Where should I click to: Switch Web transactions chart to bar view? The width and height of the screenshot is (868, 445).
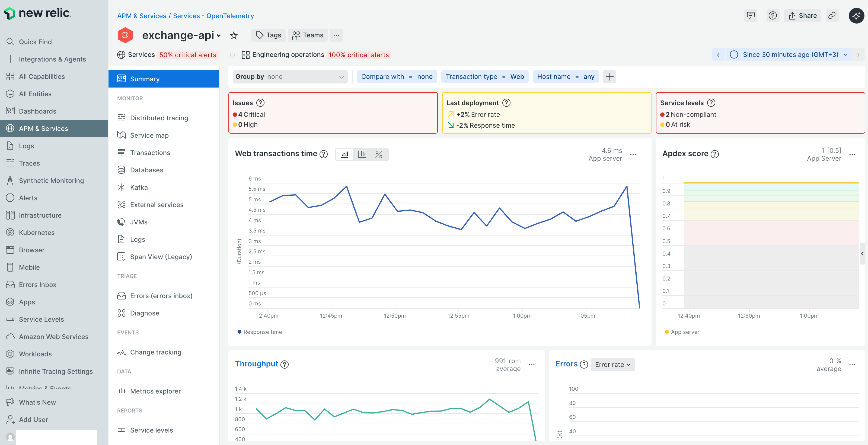click(362, 154)
